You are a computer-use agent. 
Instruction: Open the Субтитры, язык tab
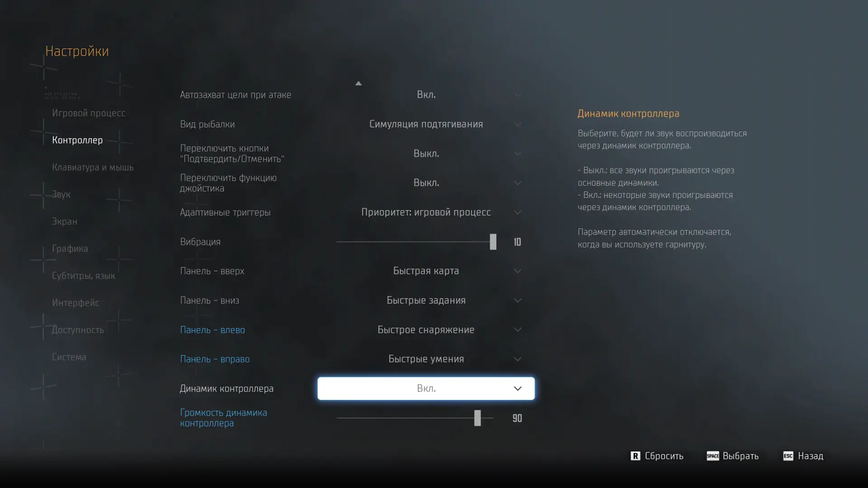(x=84, y=276)
